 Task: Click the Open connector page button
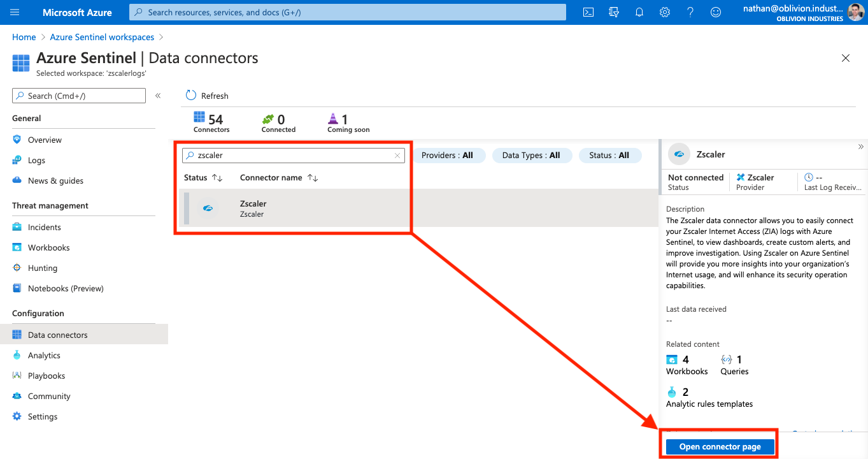tap(720, 447)
